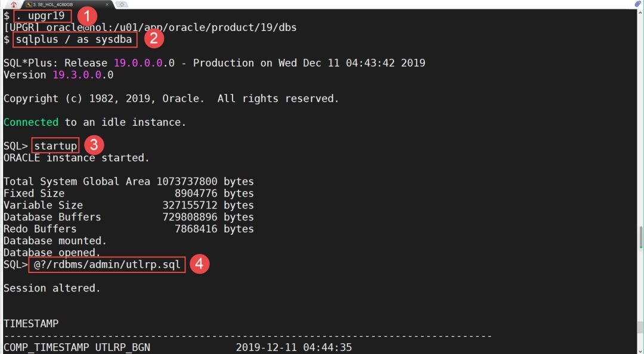
Task: Open the home tab icon
Action: (14, 4)
